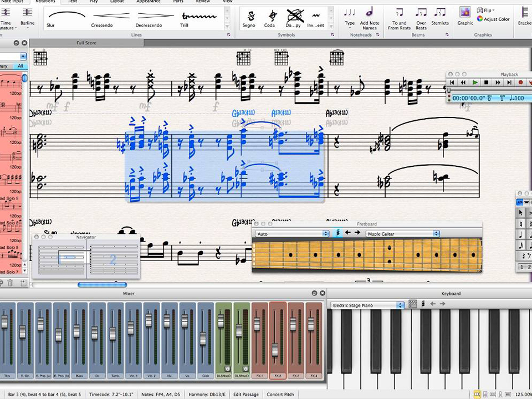Open the Maple Guitar dropdown

coord(402,233)
